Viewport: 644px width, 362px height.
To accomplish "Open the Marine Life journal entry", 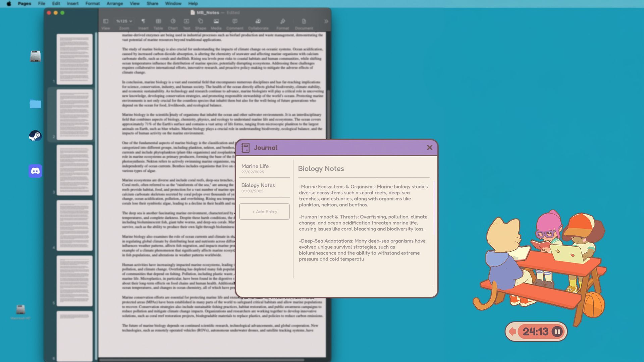I will click(x=264, y=169).
